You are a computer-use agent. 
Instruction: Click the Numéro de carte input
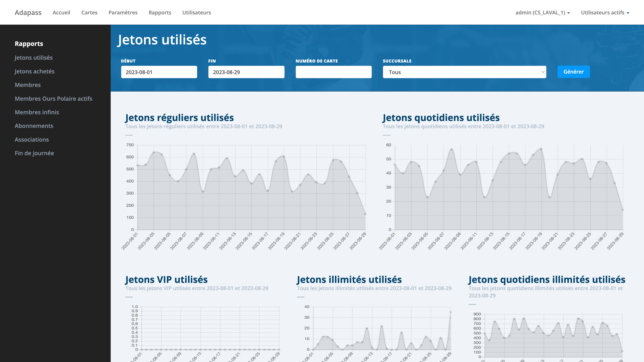coord(334,72)
